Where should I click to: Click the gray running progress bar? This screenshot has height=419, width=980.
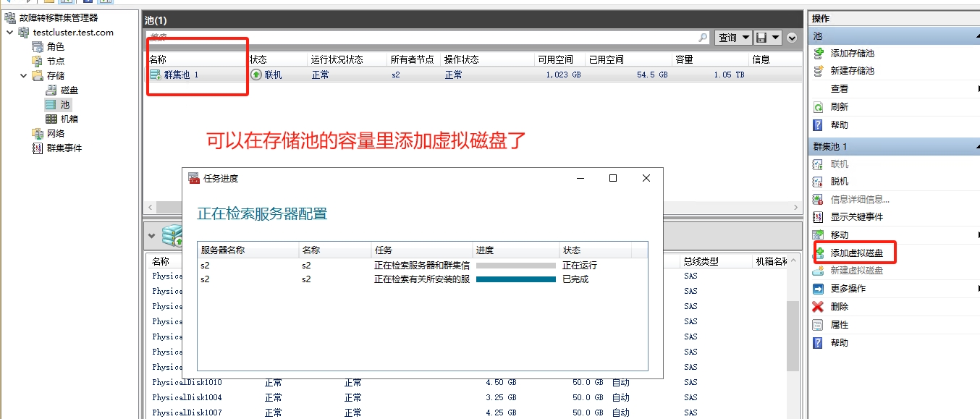(515, 266)
